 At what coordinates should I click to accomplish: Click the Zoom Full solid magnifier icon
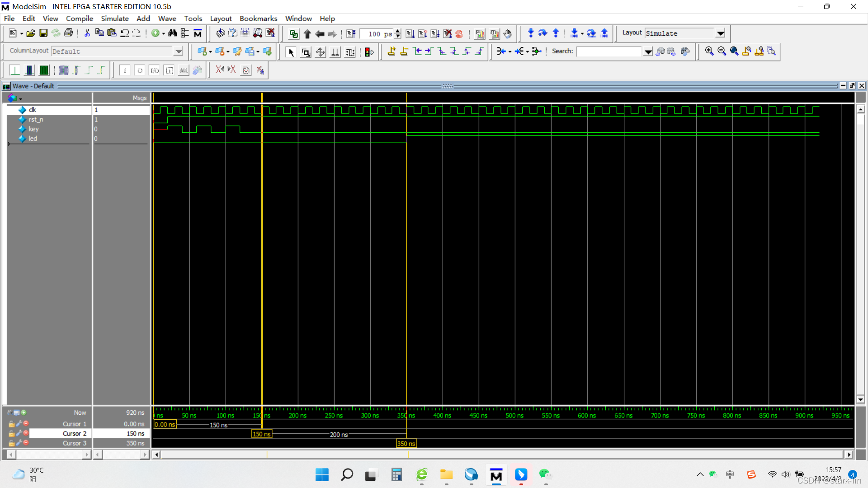coord(734,52)
